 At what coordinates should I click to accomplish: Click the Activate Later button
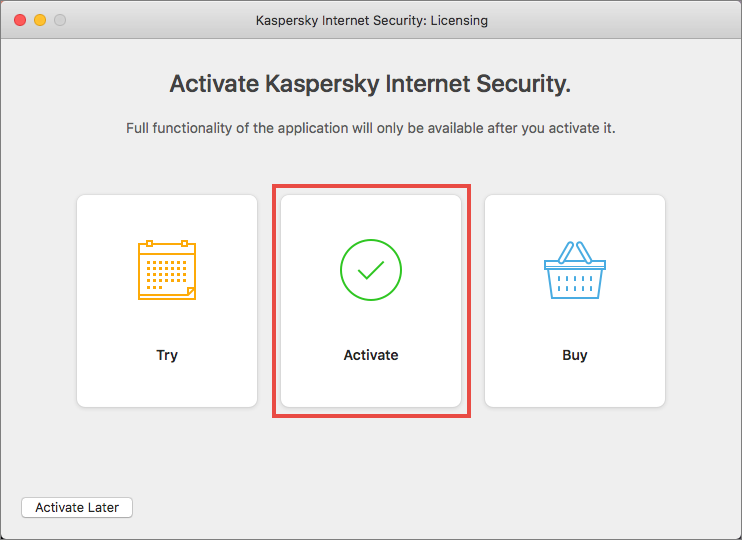(77, 507)
